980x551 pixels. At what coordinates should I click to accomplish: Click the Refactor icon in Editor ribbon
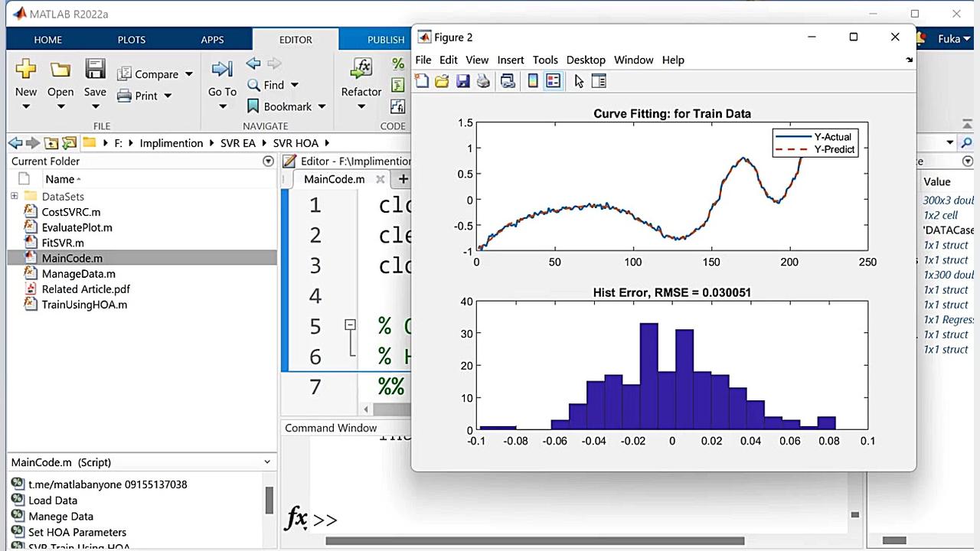pyautogui.click(x=361, y=70)
